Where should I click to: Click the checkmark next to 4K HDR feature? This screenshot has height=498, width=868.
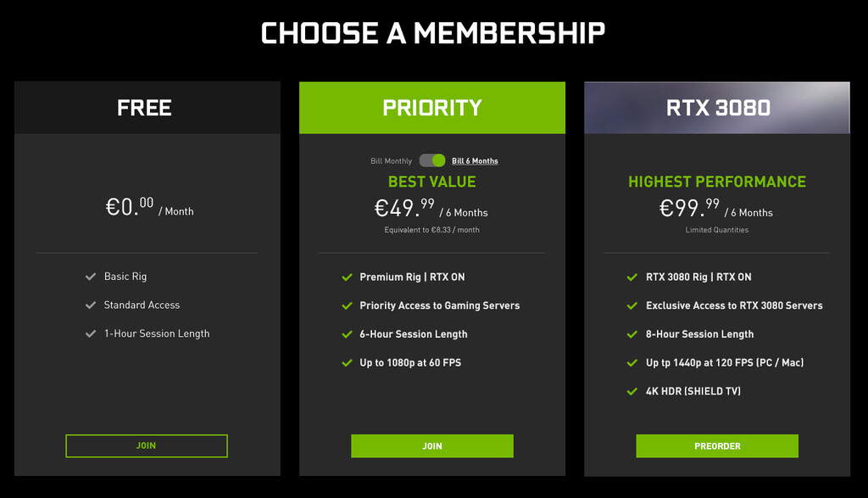pyautogui.click(x=631, y=391)
